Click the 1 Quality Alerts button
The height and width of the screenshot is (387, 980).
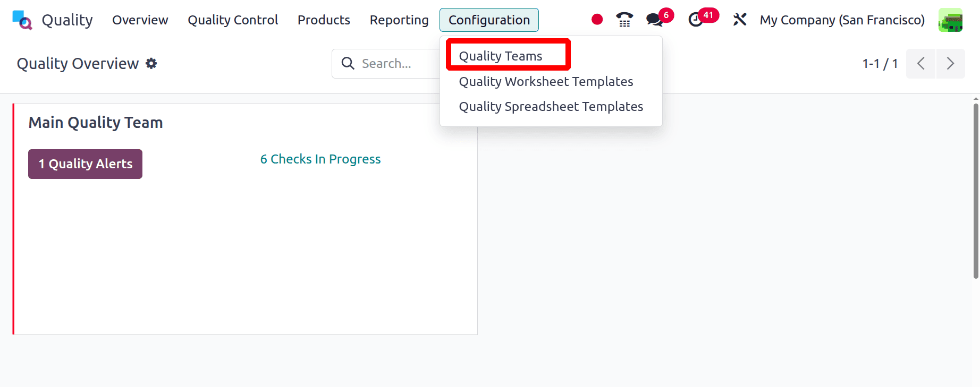point(85,164)
